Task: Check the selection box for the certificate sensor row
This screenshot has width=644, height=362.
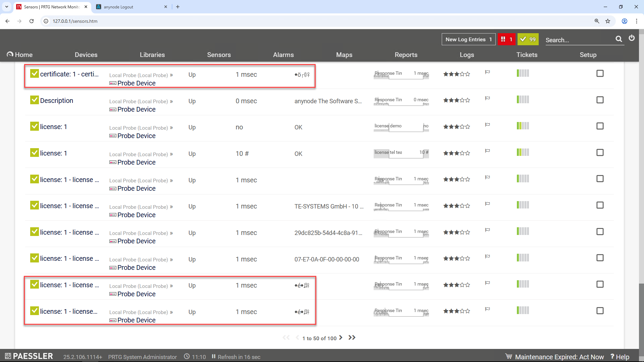Action: click(x=600, y=73)
